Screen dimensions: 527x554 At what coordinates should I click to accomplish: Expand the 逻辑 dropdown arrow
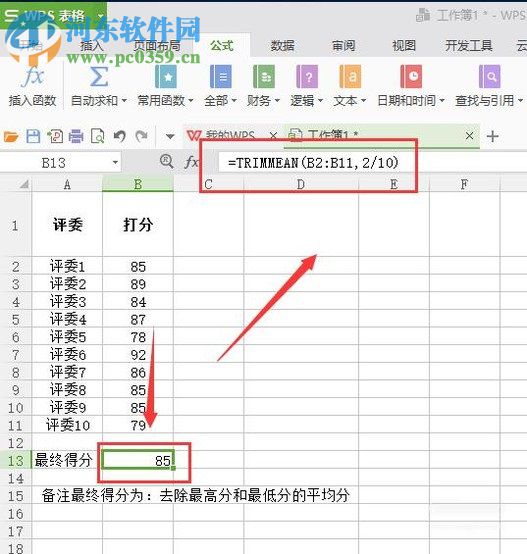coord(320,101)
